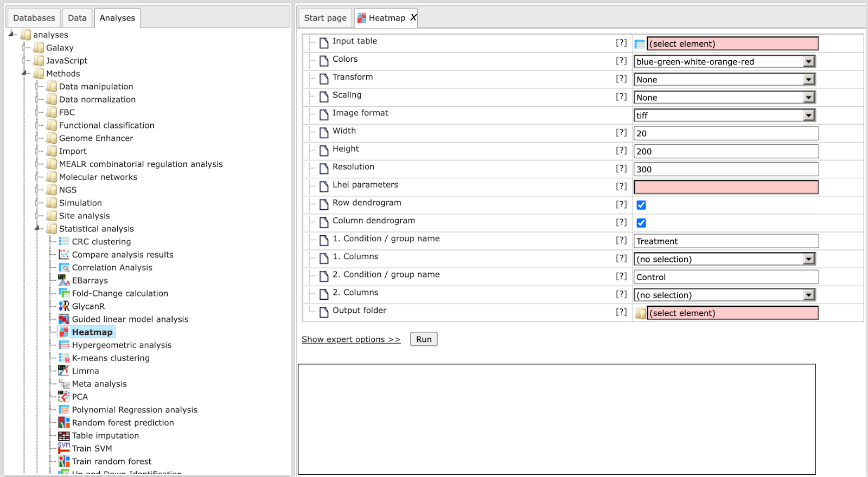Click the Limma method icon
This screenshot has height=477, width=868.
tap(64, 371)
